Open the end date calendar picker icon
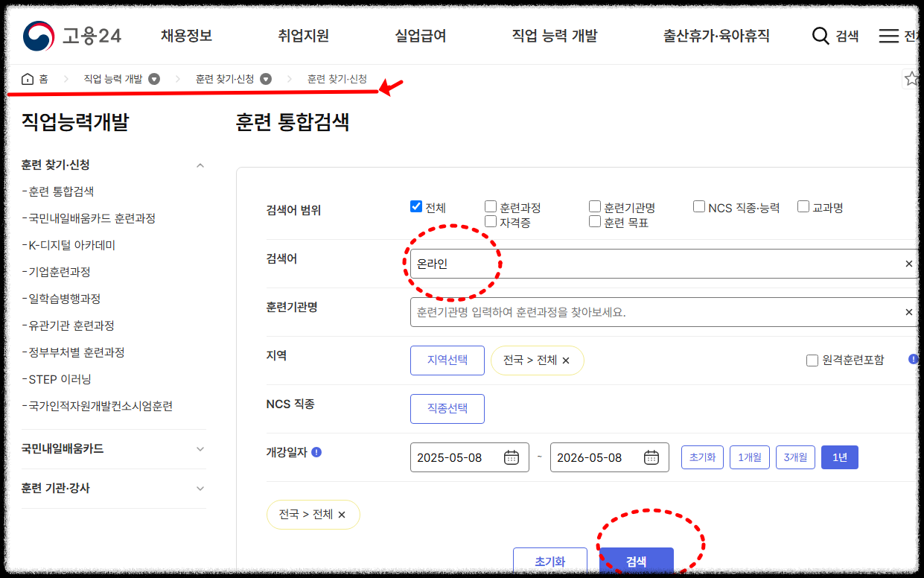This screenshot has width=924, height=578. click(x=651, y=457)
